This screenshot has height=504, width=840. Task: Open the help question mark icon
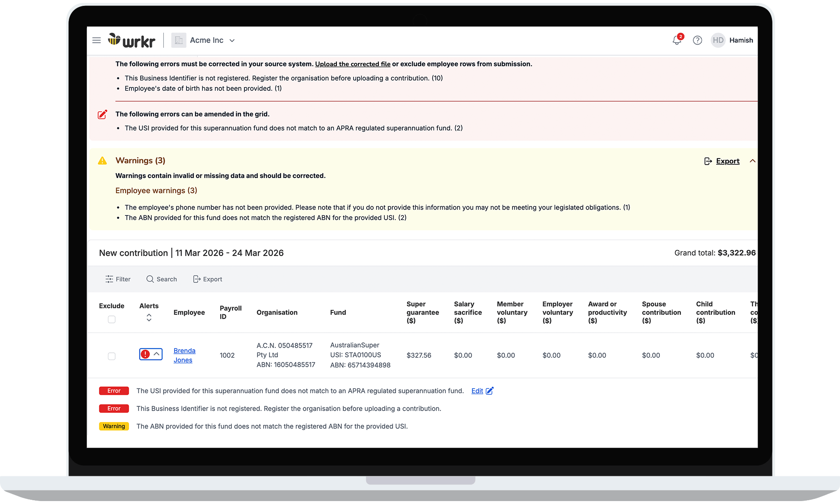point(697,40)
